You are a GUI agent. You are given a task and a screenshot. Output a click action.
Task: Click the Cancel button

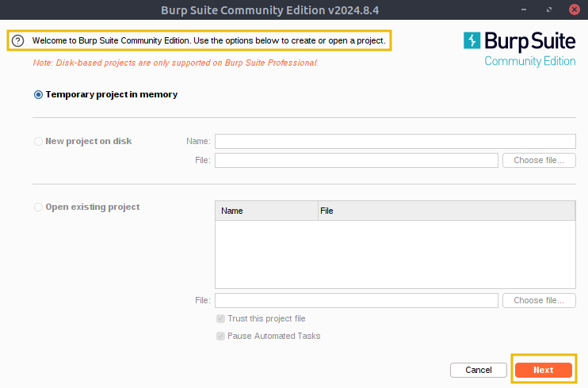479,370
